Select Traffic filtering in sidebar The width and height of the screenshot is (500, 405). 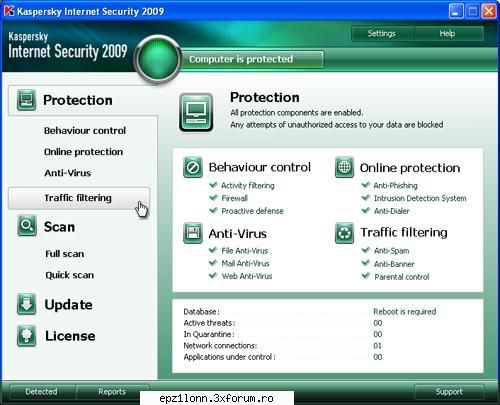(79, 198)
